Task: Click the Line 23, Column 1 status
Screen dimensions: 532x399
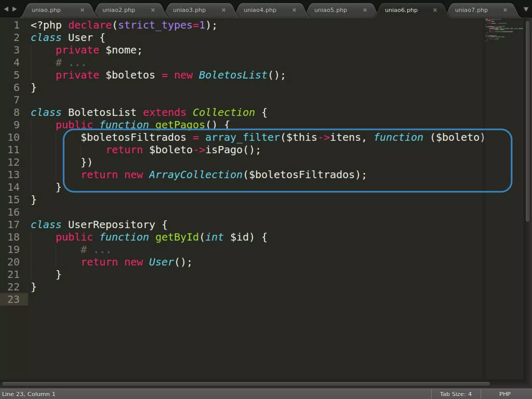Action: [29, 394]
